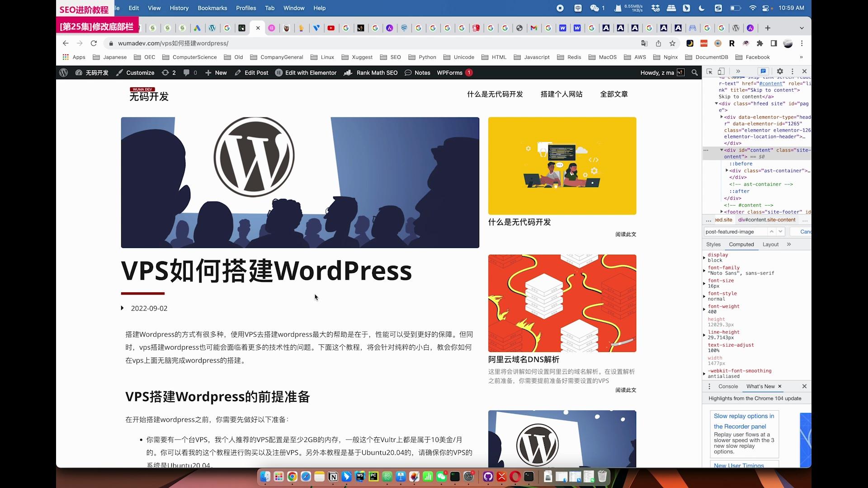
Task: Open 阿里云域名DNS解析 article title
Action: pyautogui.click(x=524, y=359)
